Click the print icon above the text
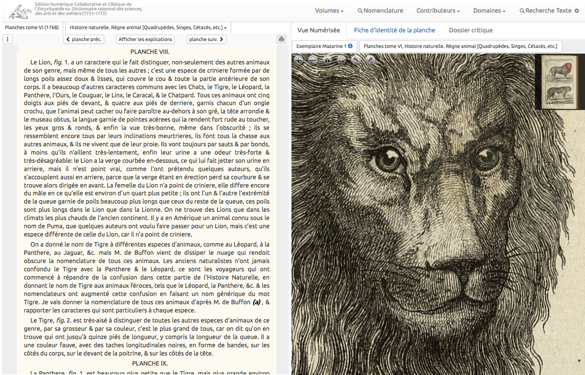 281,39
